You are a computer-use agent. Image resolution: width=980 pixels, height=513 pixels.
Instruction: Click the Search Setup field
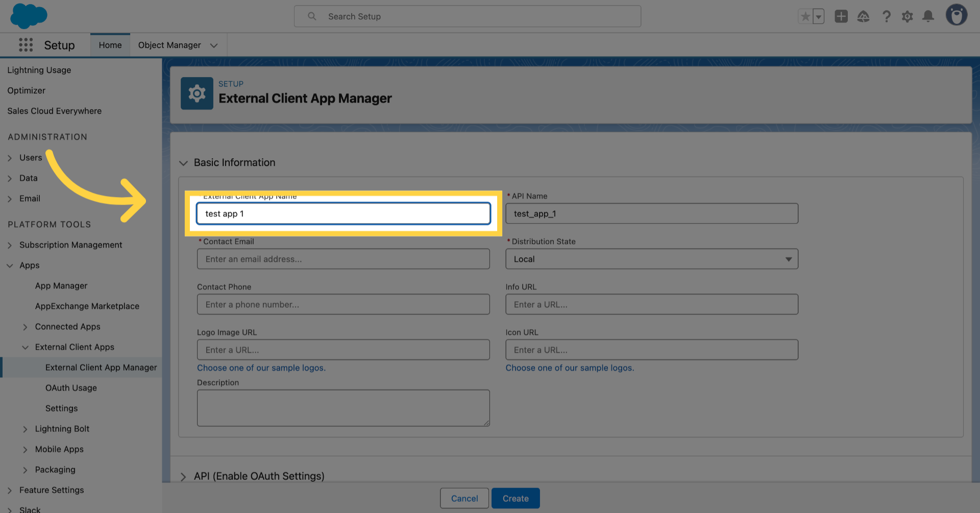point(467,16)
